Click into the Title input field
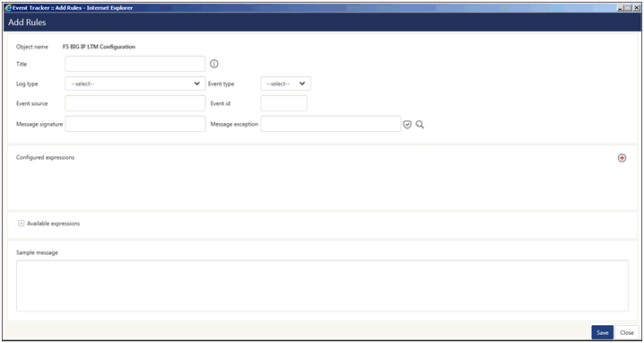 (135, 64)
